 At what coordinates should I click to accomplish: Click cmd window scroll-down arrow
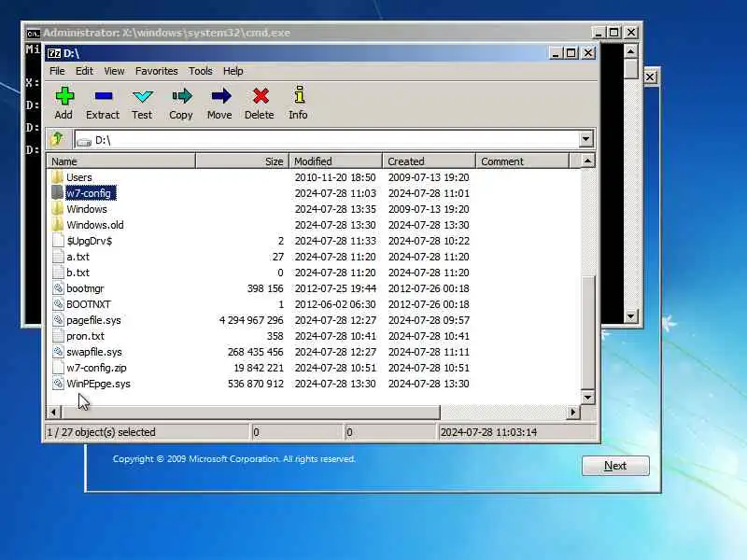pos(631,315)
